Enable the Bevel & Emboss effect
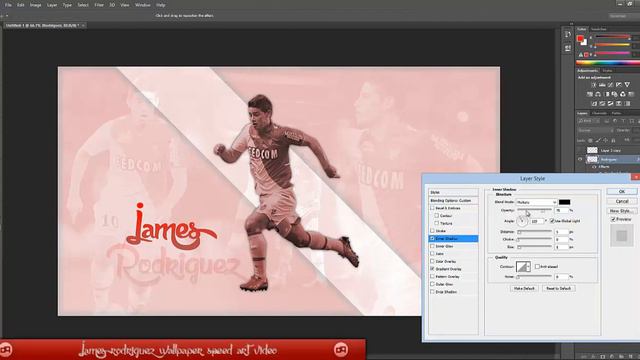The image size is (640, 360). (x=432, y=208)
